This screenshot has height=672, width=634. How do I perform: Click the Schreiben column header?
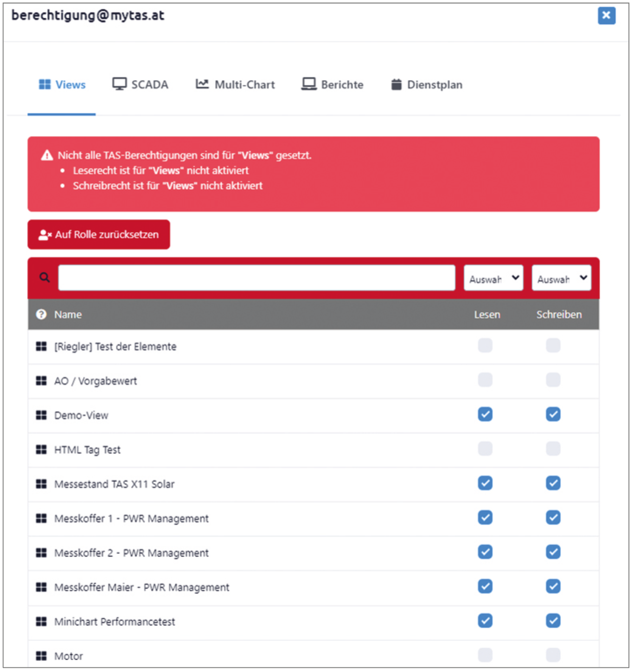[559, 314]
